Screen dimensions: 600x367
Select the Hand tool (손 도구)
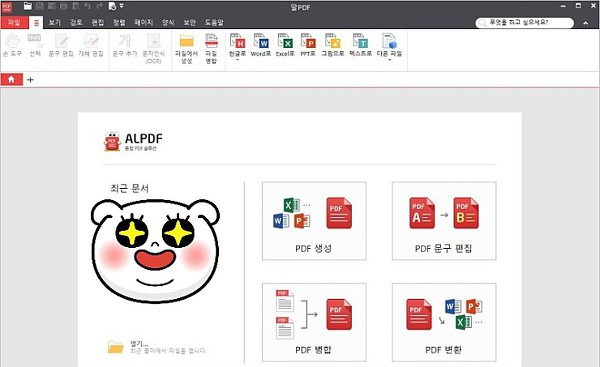[13, 45]
